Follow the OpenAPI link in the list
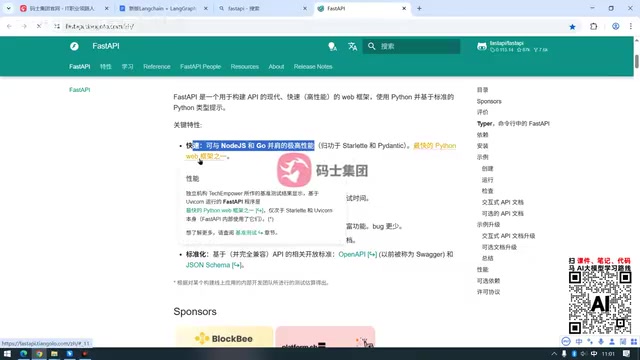 (358, 254)
